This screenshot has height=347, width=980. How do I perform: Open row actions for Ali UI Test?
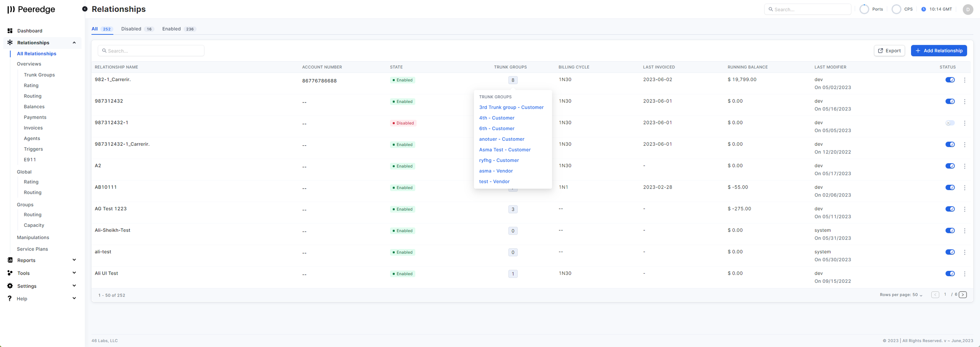pos(965,274)
